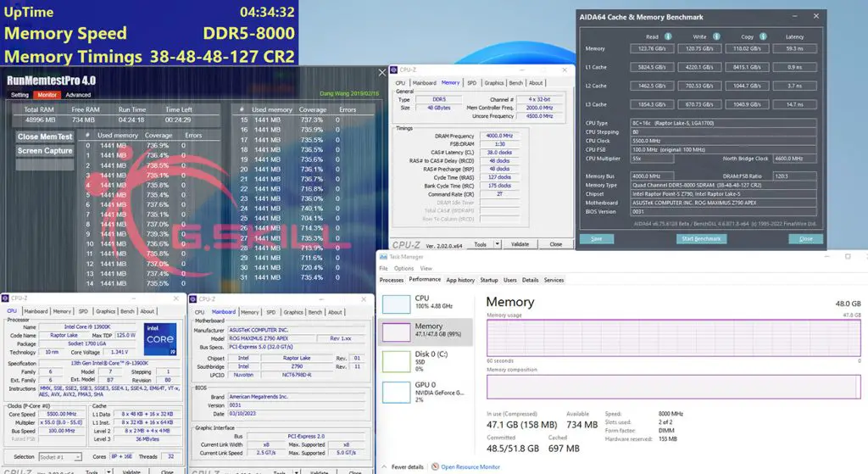The image size is (868, 474).
Task: Switch to Users tab in Task Manager
Action: (x=509, y=280)
